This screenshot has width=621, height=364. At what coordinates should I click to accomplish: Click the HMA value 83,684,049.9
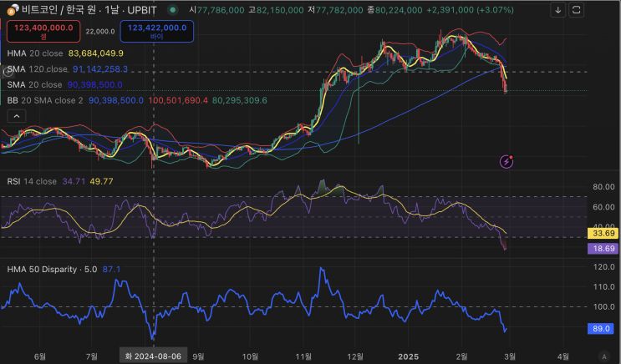click(96, 53)
